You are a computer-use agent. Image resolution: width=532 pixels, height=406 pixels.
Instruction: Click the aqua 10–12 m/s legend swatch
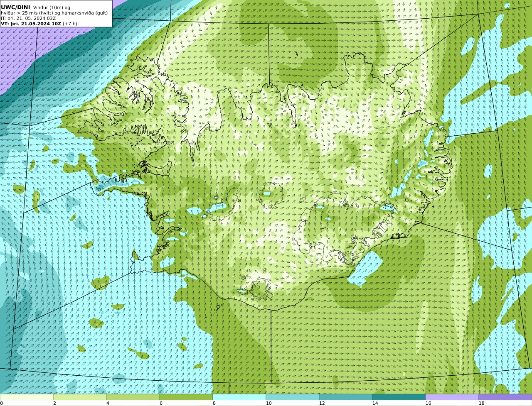point(293,397)
